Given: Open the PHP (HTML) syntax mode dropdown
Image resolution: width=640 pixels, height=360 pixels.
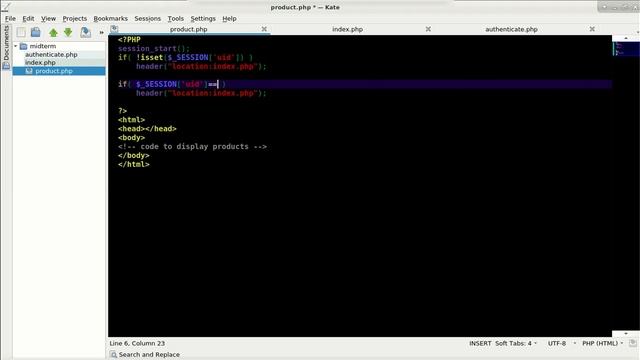Looking at the screenshot, I should (602, 343).
